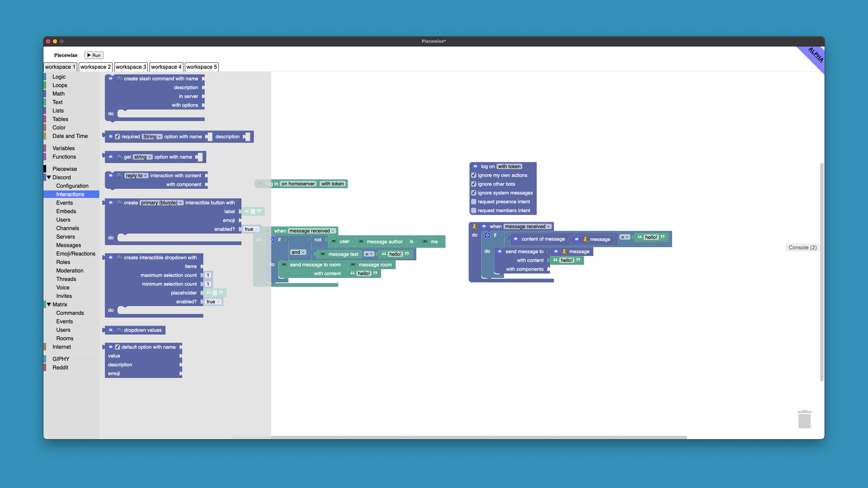Click the ALPHA corner ribbon
The width and height of the screenshot is (868, 488).
point(815,56)
